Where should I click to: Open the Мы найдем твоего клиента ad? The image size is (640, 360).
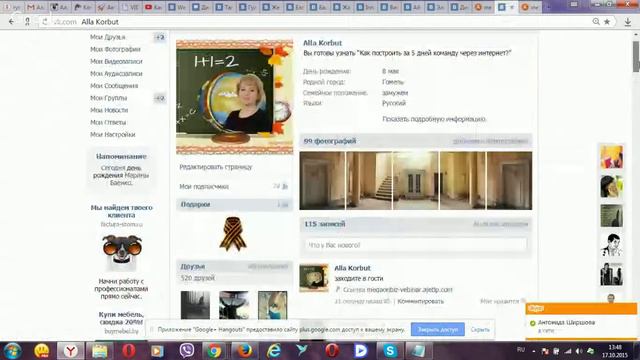(x=122, y=211)
